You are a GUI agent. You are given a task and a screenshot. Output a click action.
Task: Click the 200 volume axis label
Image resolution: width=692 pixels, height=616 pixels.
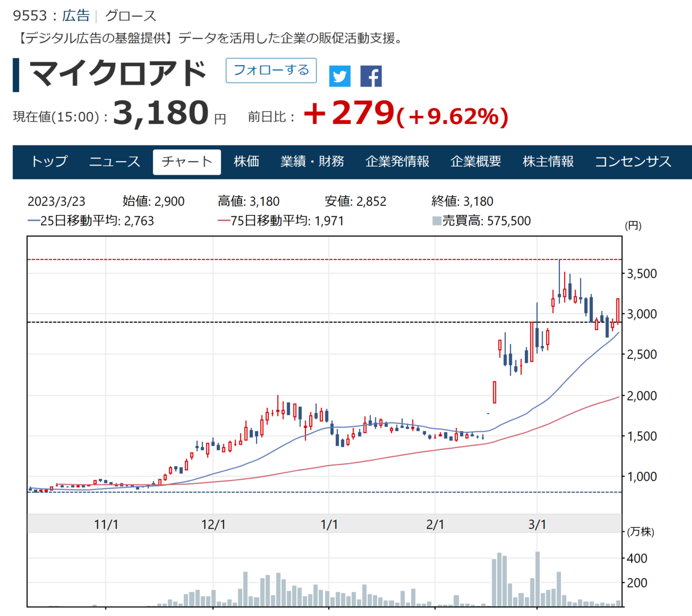pos(637,583)
